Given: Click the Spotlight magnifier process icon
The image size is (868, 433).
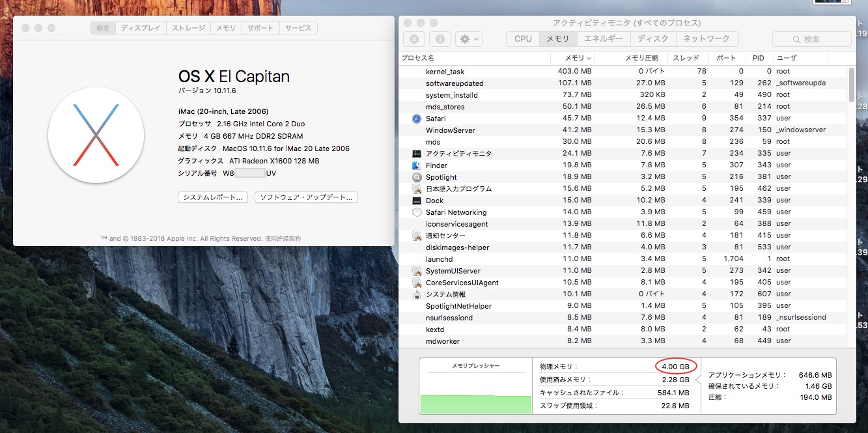Looking at the screenshot, I should [417, 177].
